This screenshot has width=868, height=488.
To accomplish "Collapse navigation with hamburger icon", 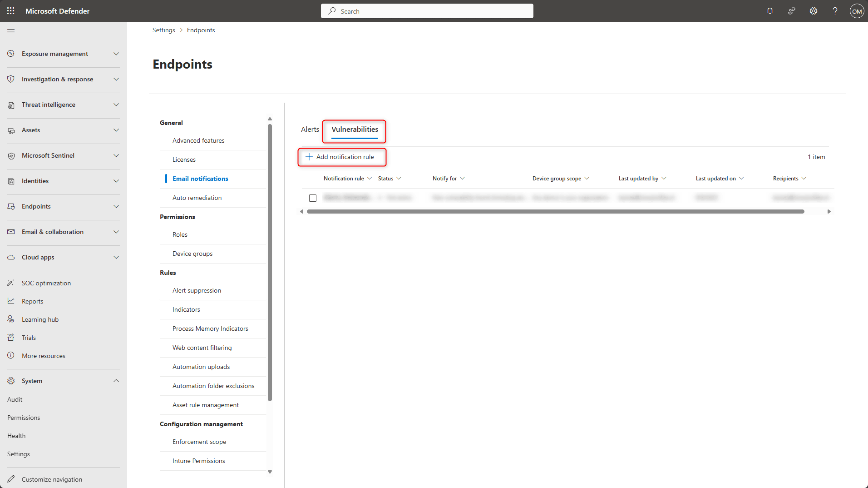I will coord(11,31).
